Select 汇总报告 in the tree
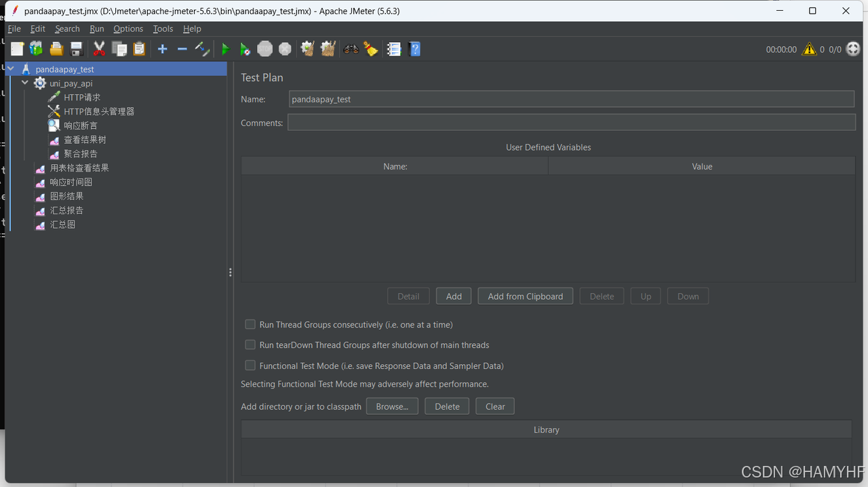Viewport: 868px width, 487px height. coord(66,210)
